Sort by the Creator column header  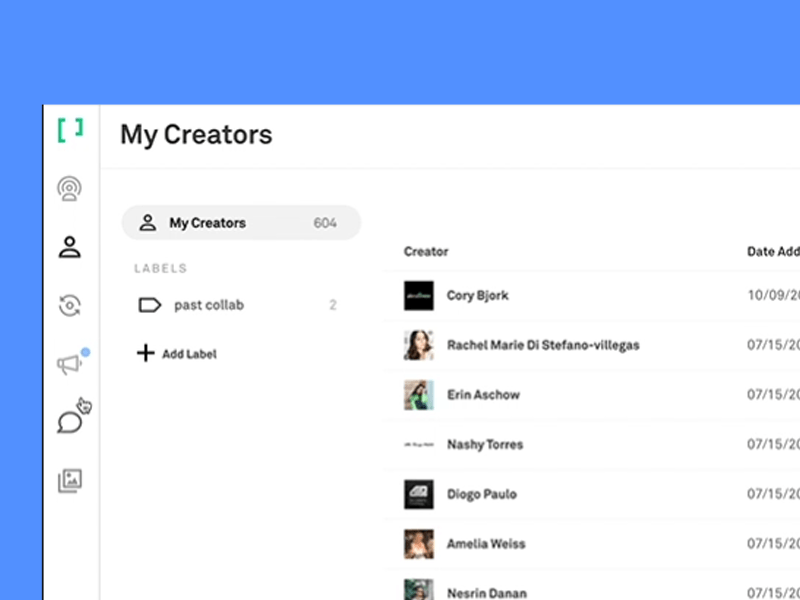pos(426,252)
